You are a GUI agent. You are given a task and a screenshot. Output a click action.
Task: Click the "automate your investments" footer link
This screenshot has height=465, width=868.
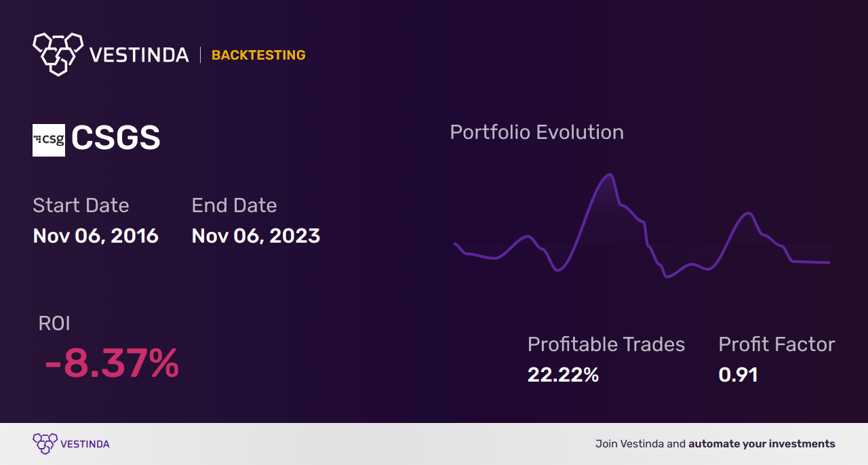762,444
